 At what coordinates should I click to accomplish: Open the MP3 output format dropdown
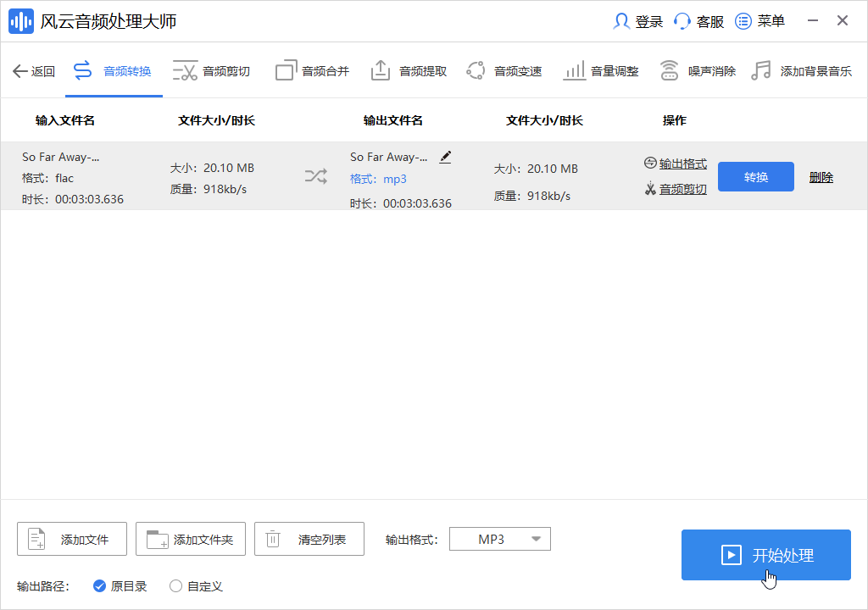(x=500, y=538)
